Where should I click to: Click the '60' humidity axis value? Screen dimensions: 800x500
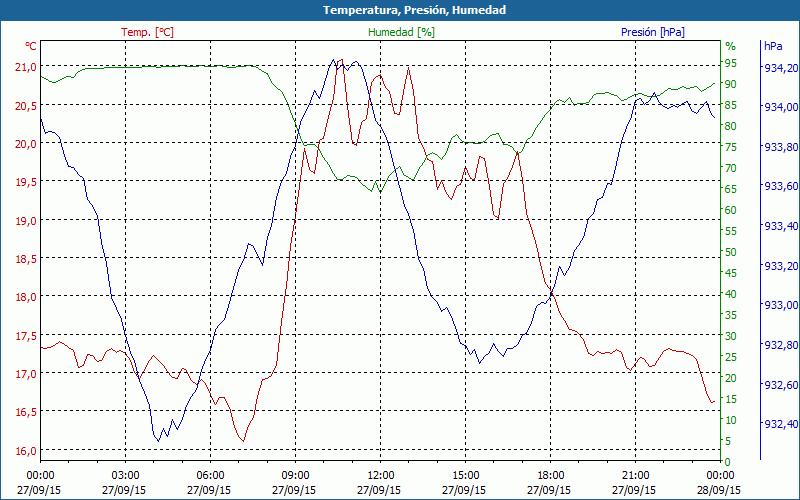coord(731,210)
